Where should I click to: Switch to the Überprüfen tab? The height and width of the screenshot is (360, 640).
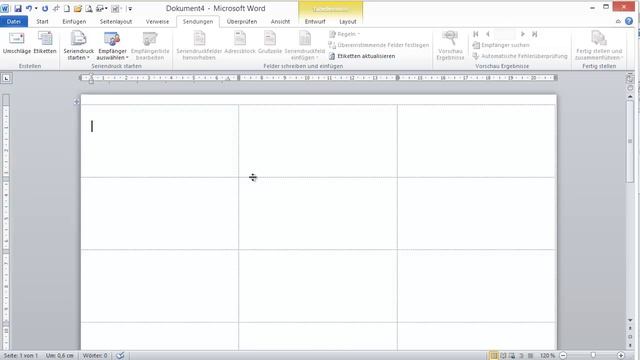(x=242, y=22)
